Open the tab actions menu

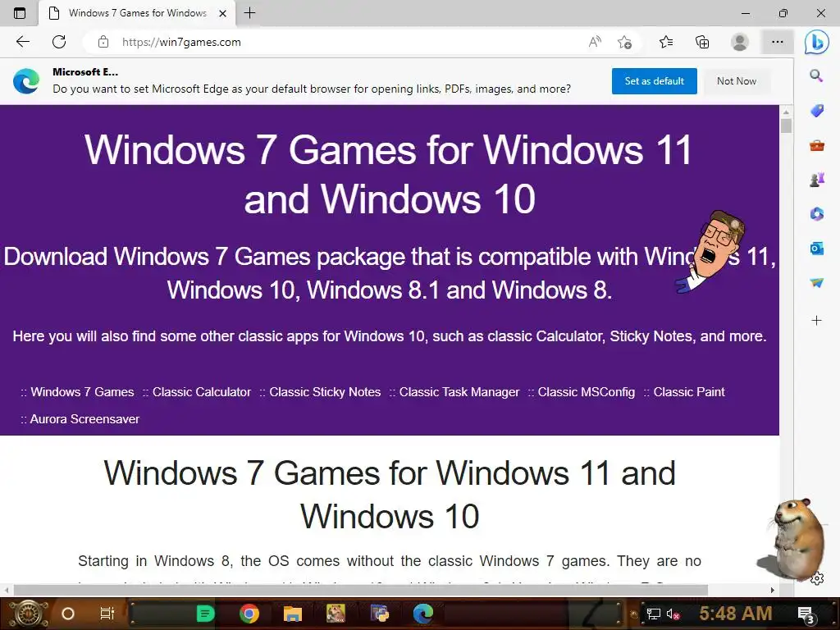[20, 13]
